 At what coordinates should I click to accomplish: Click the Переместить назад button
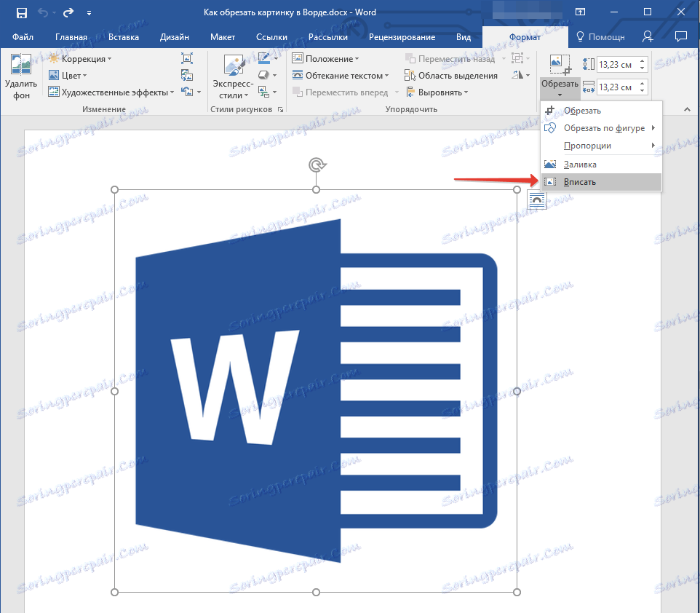450,59
